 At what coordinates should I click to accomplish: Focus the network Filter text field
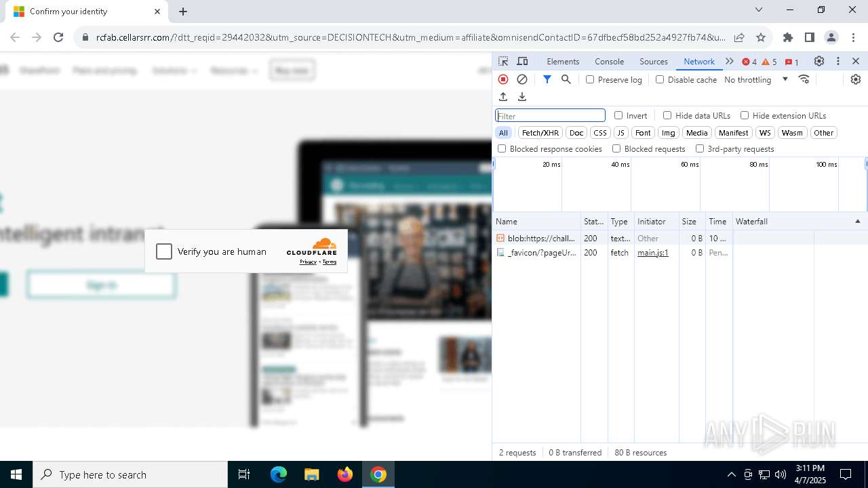550,116
